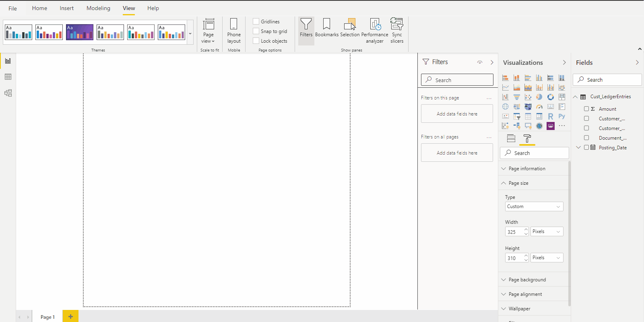Select the Python visual icon

click(562, 116)
